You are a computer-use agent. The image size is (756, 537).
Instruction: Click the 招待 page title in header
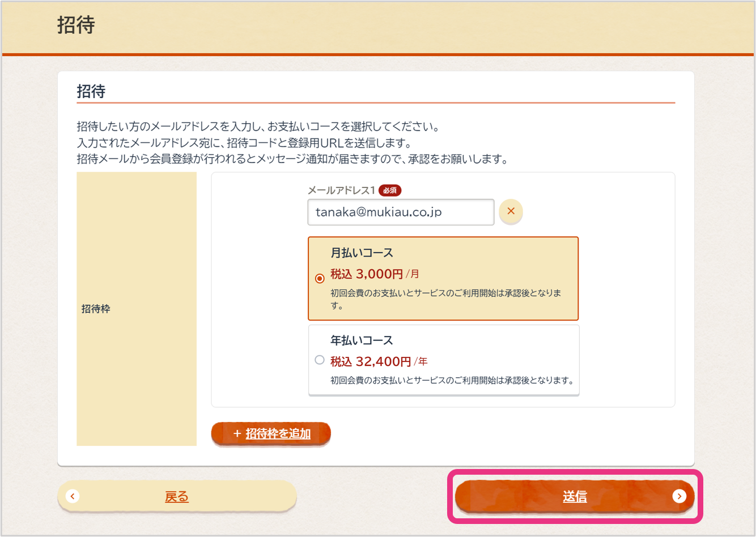point(76,25)
